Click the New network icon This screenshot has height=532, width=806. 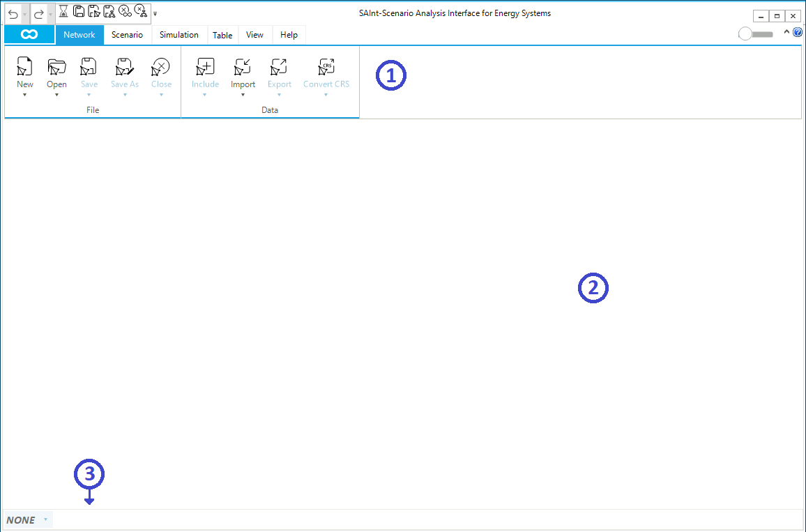(24, 67)
